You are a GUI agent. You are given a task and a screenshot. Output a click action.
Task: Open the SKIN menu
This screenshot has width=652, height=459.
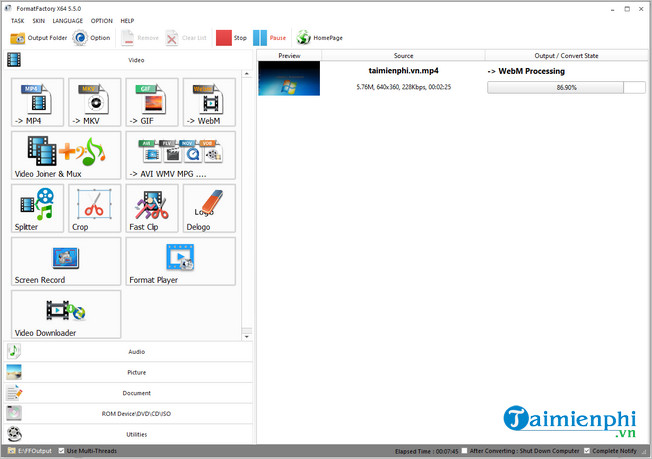pyautogui.click(x=39, y=21)
